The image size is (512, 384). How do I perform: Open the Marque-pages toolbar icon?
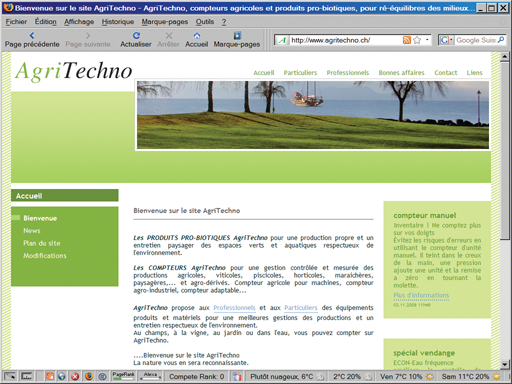[237, 36]
